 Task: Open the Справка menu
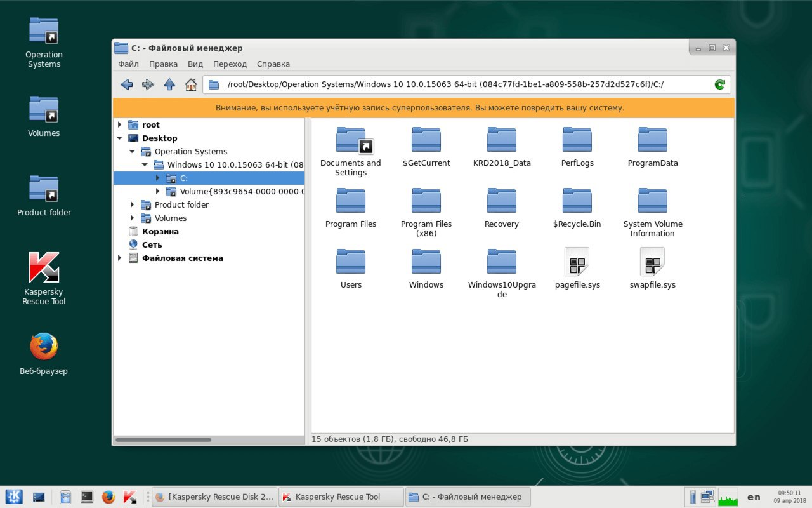[273, 64]
